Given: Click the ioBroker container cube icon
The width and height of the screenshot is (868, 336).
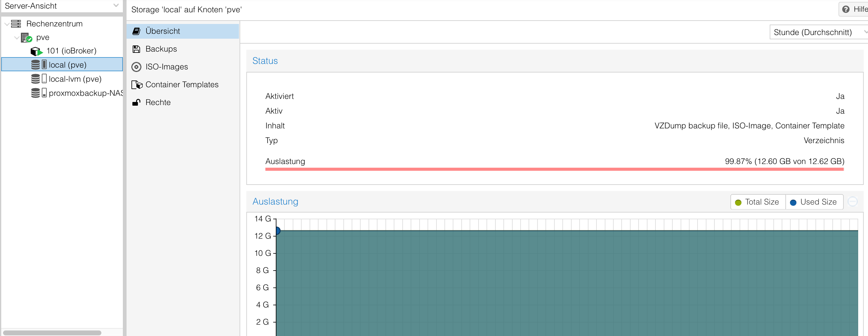Looking at the screenshot, I should [x=36, y=51].
